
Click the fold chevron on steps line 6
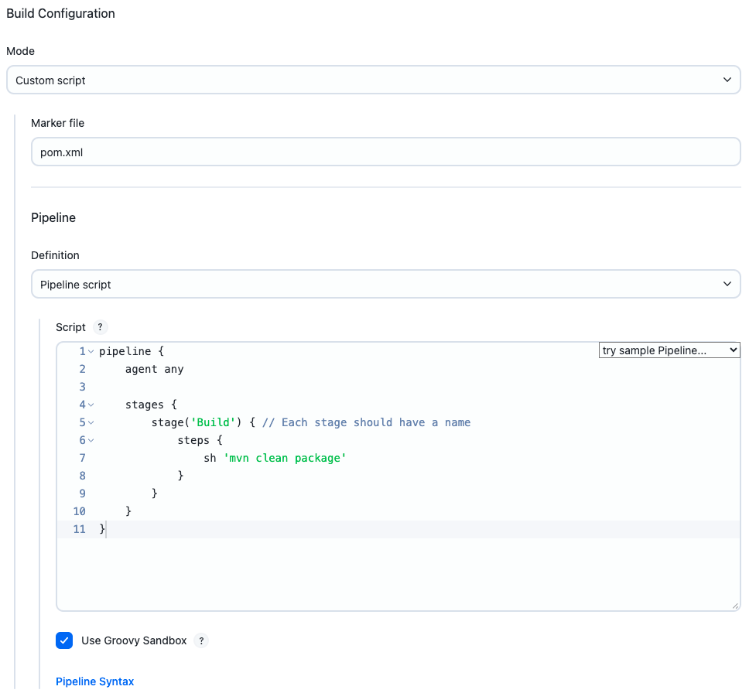pos(90,439)
